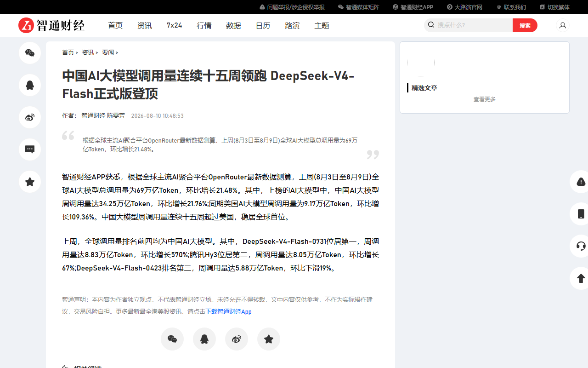Open the user account profile icon
588x368 pixels.
tap(562, 25)
